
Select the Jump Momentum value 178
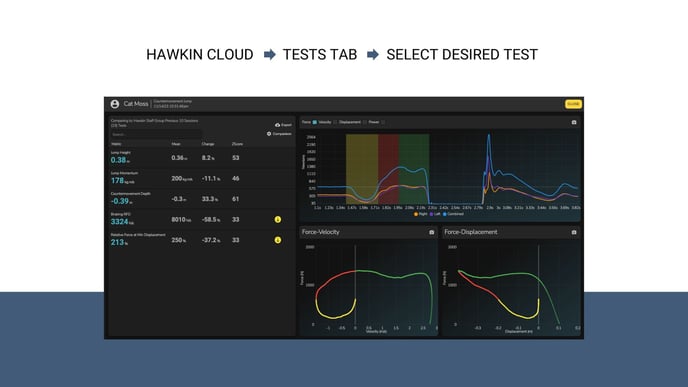point(117,181)
